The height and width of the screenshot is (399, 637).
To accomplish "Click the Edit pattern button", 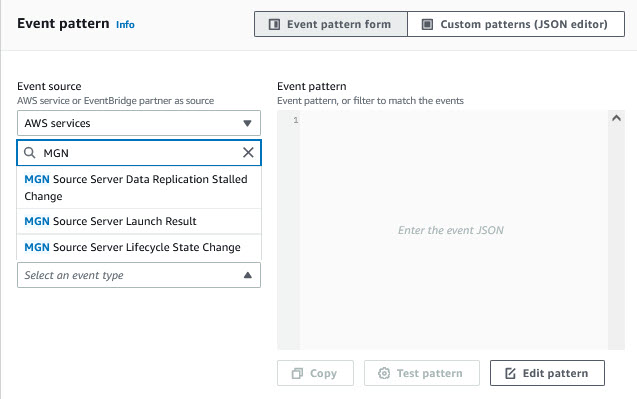I will (x=547, y=373).
